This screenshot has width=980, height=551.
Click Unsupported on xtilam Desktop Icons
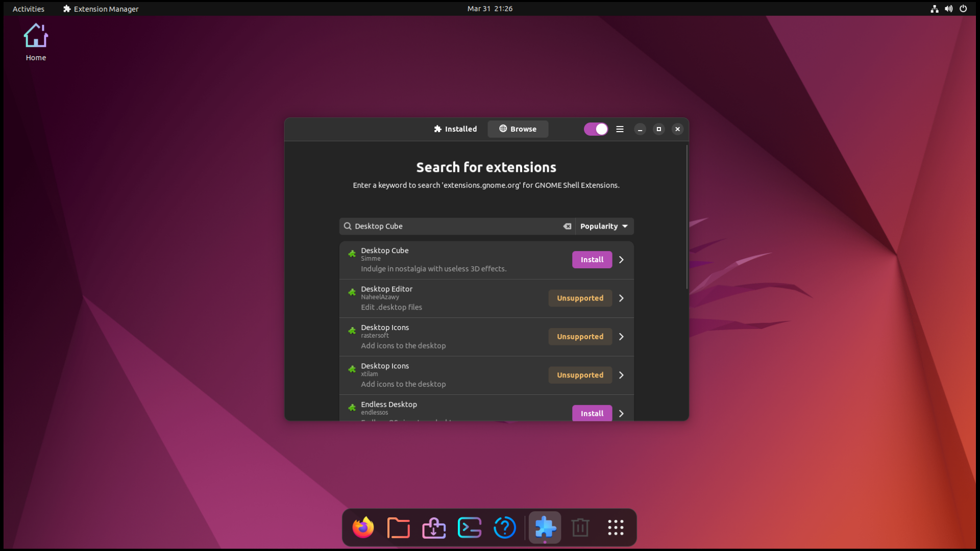(580, 375)
